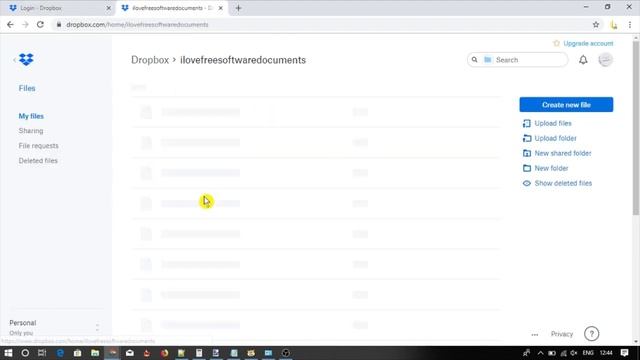Click the Upload files icon

pos(527,123)
